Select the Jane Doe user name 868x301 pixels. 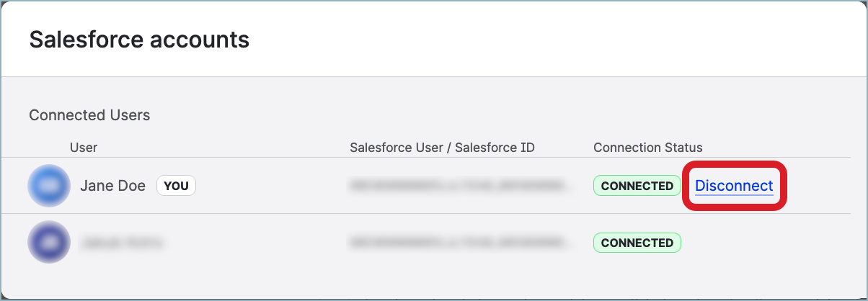(x=112, y=186)
